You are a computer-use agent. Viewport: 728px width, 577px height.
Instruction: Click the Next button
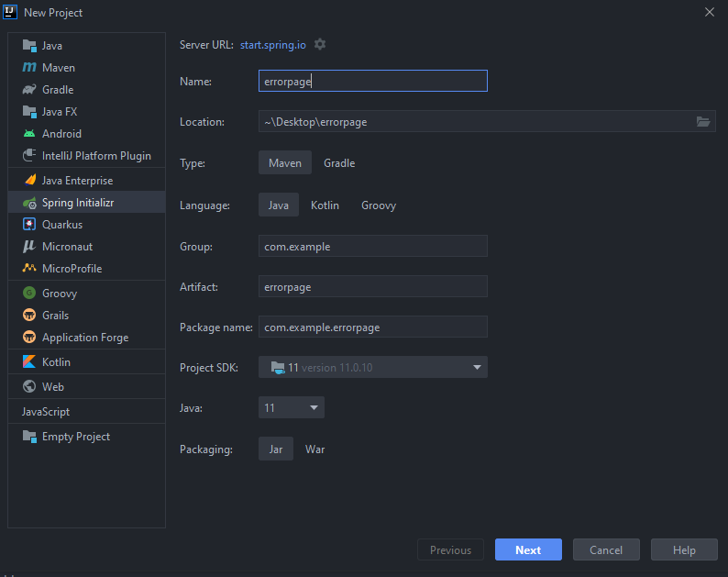click(x=528, y=549)
